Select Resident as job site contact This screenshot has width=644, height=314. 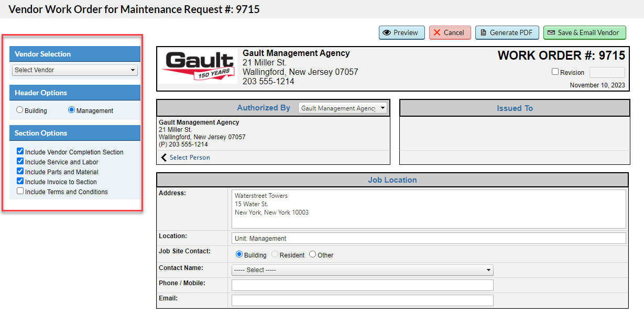[x=275, y=254]
